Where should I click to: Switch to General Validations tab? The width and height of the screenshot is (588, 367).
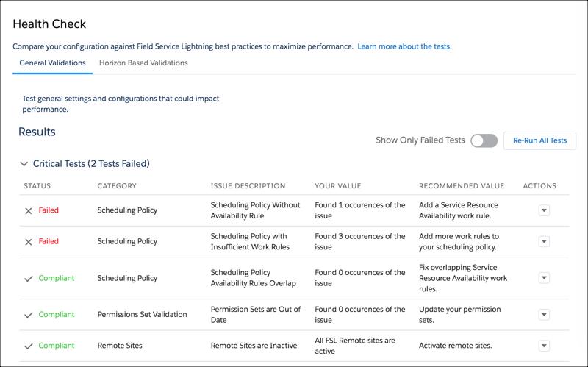pos(52,63)
